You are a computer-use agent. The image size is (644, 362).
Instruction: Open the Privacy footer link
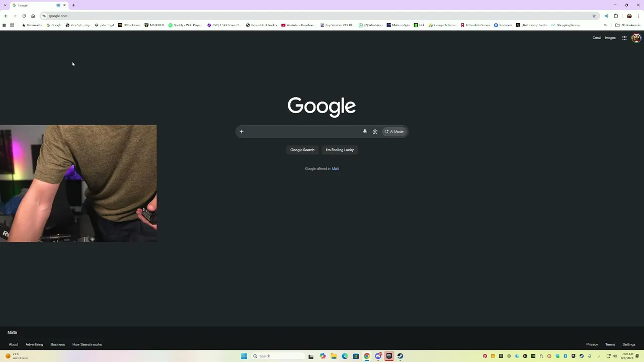click(592, 344)
